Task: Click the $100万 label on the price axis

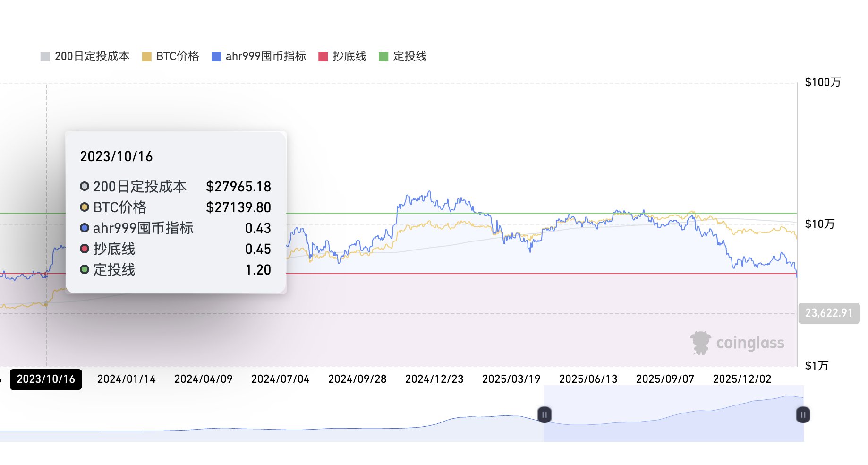Action: tap(824, 82)
